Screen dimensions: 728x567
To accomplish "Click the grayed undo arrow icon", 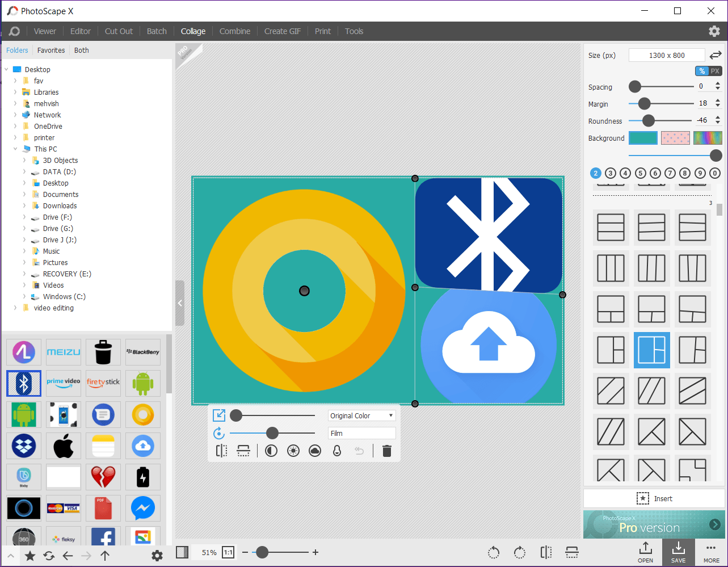I will pos(359,451).
